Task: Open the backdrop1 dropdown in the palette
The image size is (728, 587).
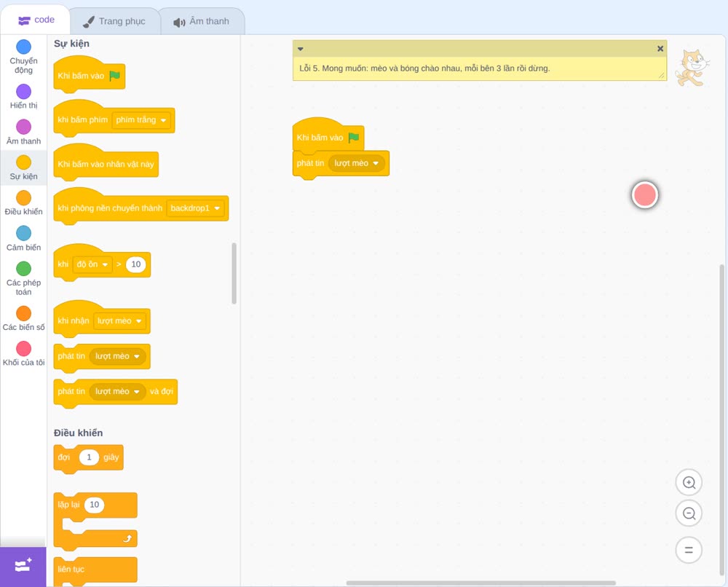Action: click(195, 208)
